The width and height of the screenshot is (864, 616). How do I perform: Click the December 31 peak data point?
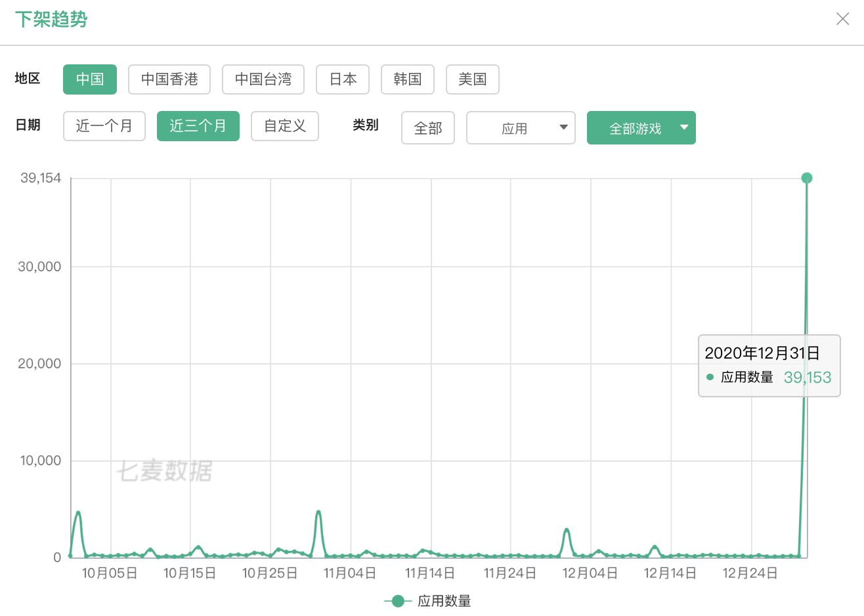point(807,178)
